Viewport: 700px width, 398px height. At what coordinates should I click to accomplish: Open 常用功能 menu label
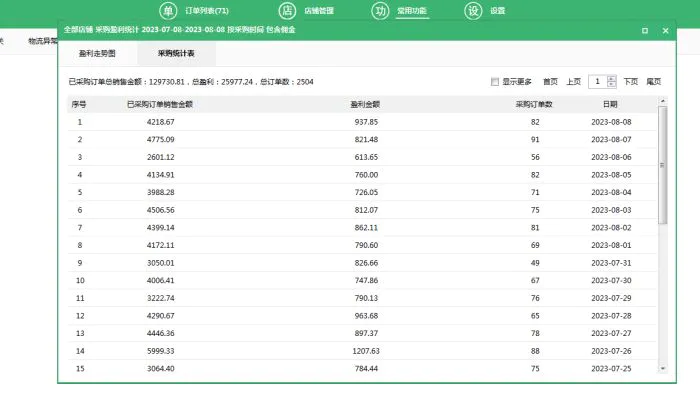[x=412, y=11]
